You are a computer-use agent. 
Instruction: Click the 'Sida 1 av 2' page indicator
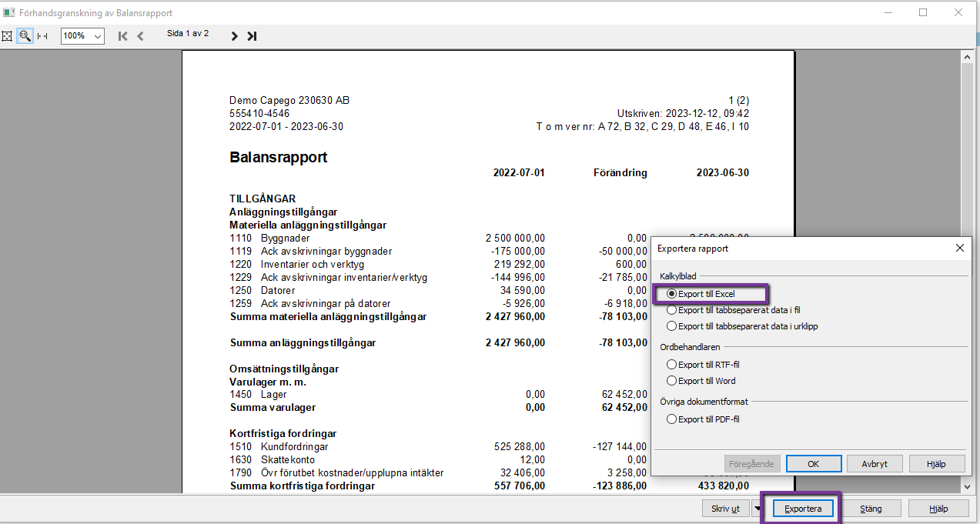click(x=188, y=34)
